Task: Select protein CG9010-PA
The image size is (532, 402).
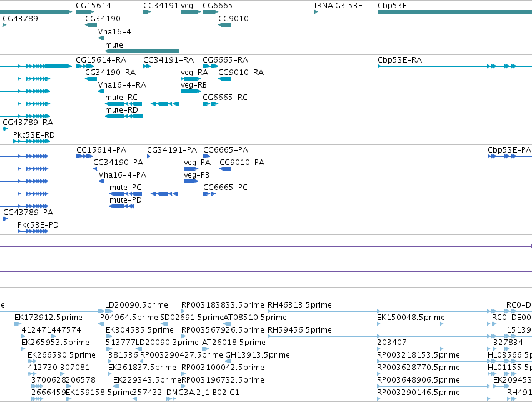Action: click(242, 163)
